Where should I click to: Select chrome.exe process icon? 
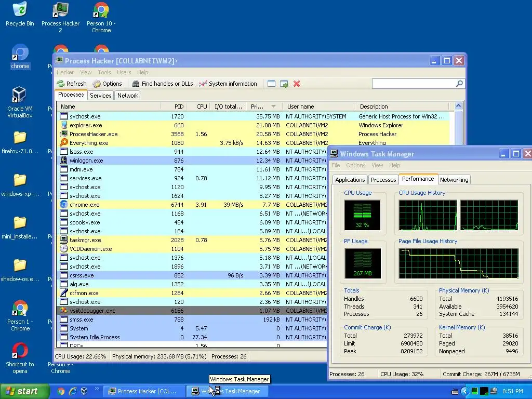point(64,204)
